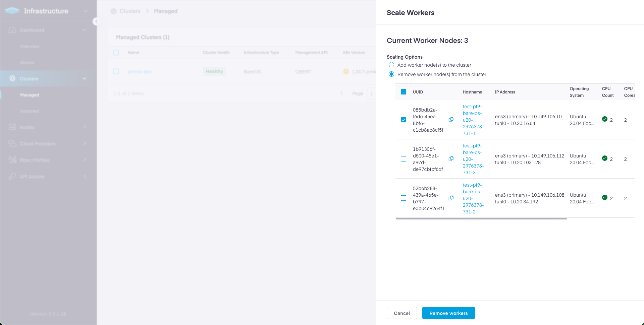Expand the Infrastructure app dropdown
Viewport: 644px width, 325px height.
click(86, 11)
